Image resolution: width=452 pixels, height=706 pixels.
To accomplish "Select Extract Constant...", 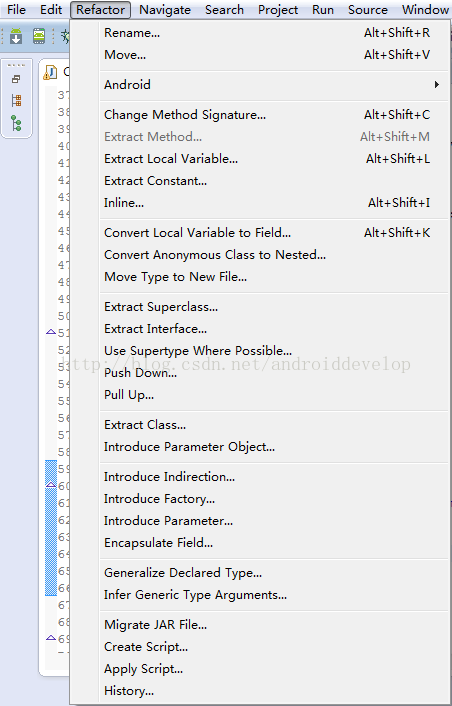I will 267,181.
